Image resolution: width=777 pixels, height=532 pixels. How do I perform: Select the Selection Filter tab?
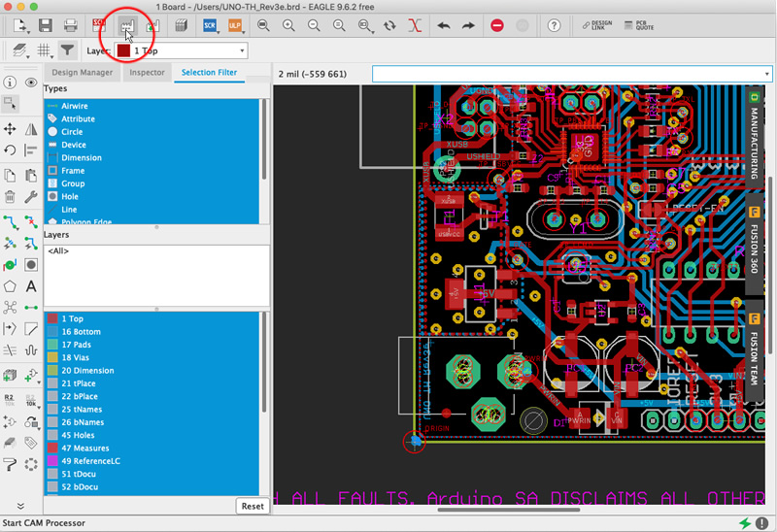click(209, 72)
